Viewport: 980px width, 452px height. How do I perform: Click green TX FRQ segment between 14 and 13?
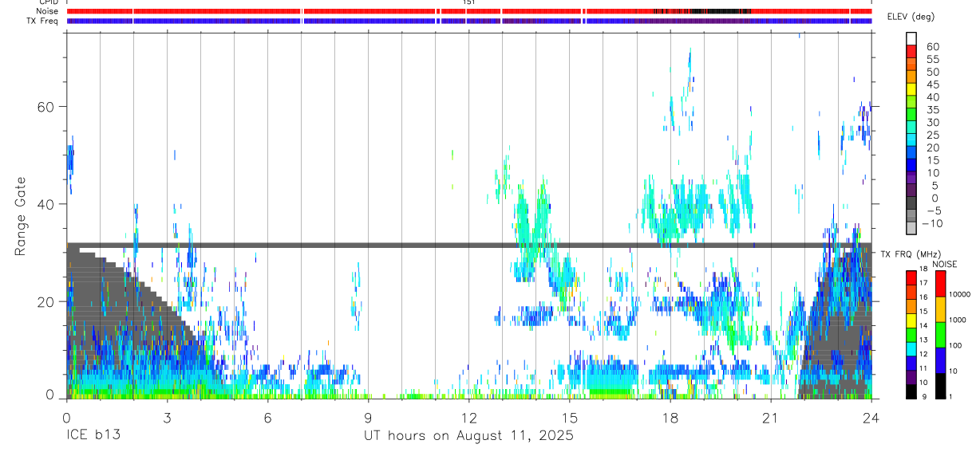coord(911,334)
